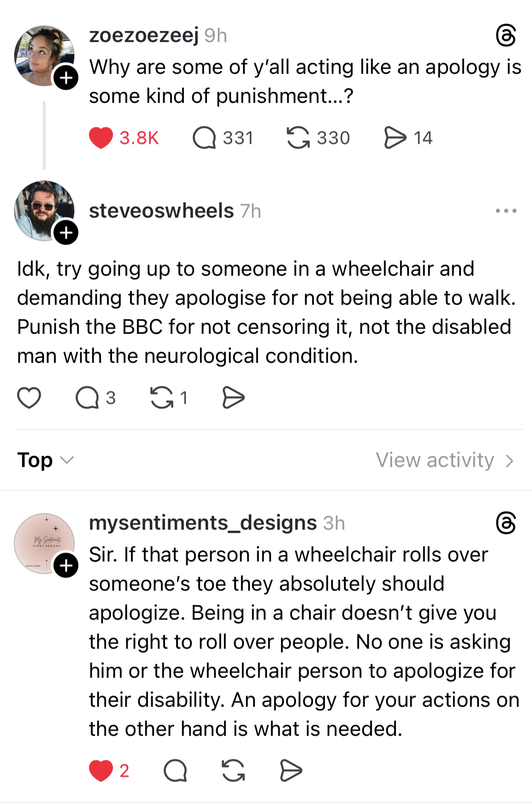Open the mysentiments_designs profile name
Screen dimensions: 532x808
coord(203,523)
